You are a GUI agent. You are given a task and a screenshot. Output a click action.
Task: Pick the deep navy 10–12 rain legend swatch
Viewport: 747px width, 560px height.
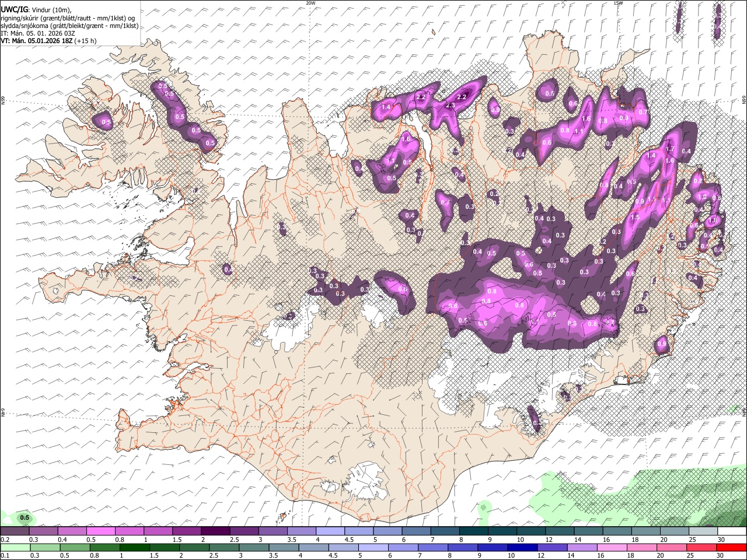522,547
